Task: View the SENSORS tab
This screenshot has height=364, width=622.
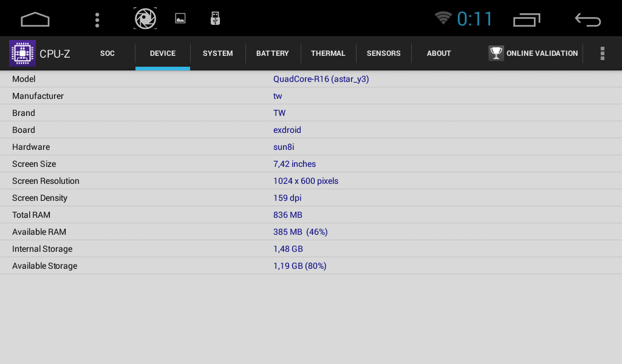Action: [x=384, y=53]
